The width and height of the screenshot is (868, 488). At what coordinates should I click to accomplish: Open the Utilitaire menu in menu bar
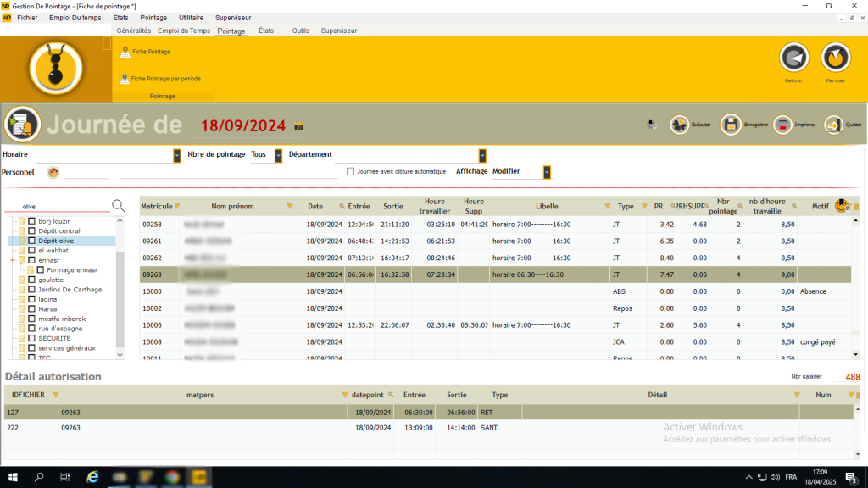tap(191, 17)
